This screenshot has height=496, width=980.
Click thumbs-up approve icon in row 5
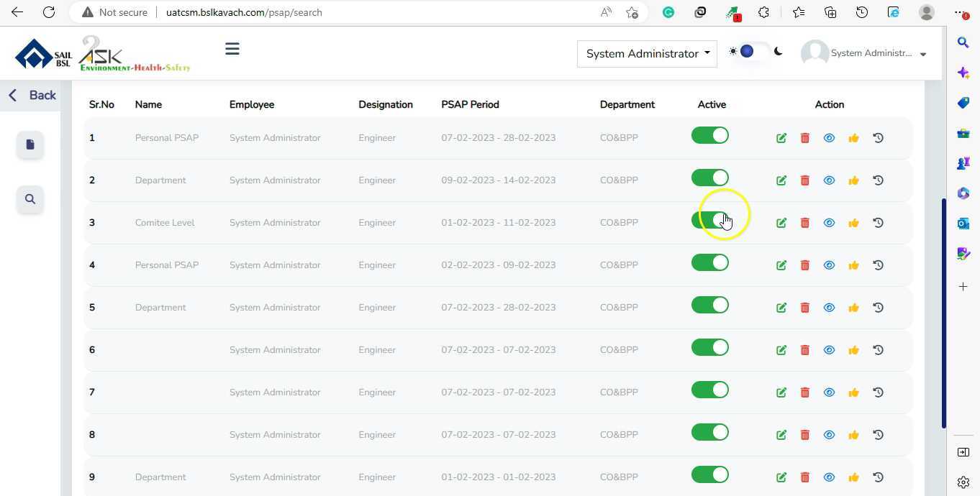point(853,308)
